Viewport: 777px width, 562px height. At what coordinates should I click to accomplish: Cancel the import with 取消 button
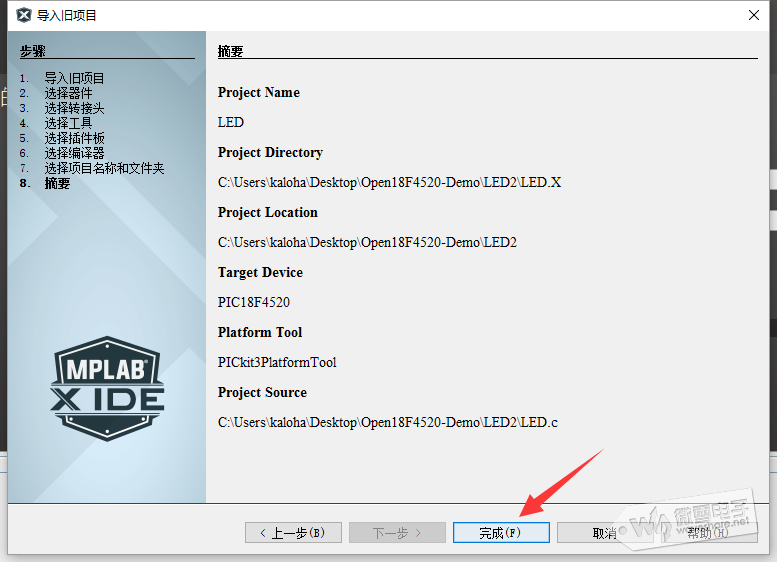click(605, 533)
